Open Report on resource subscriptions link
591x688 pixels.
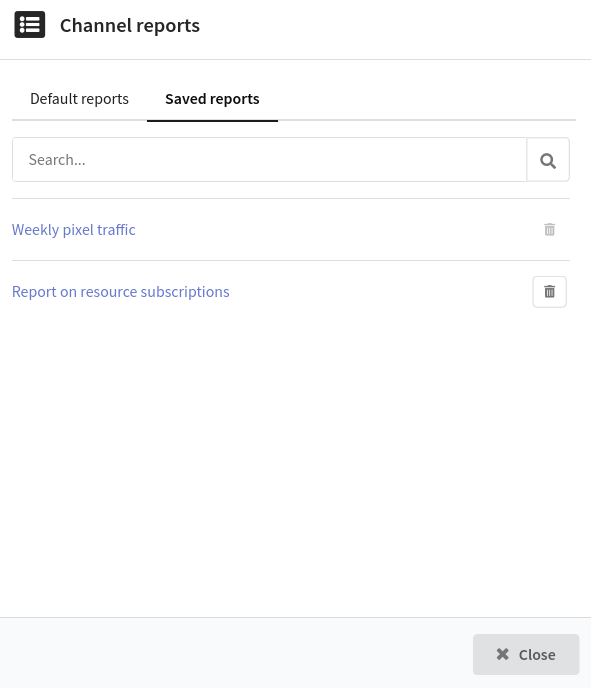121,292
